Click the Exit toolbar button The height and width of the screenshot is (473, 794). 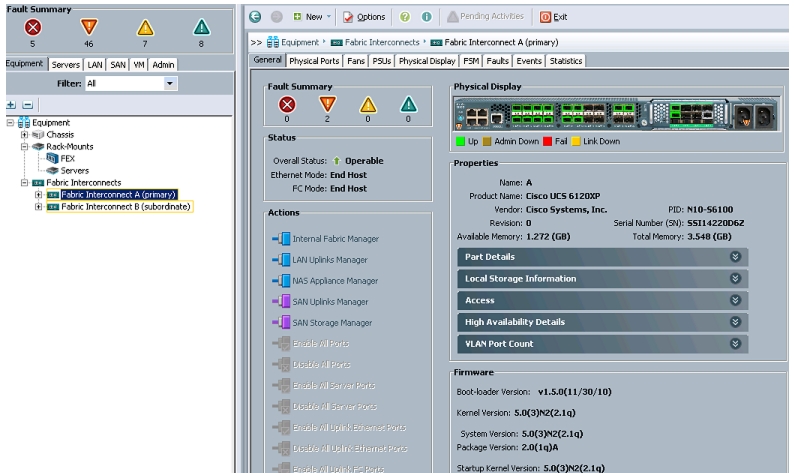point(553,17)
